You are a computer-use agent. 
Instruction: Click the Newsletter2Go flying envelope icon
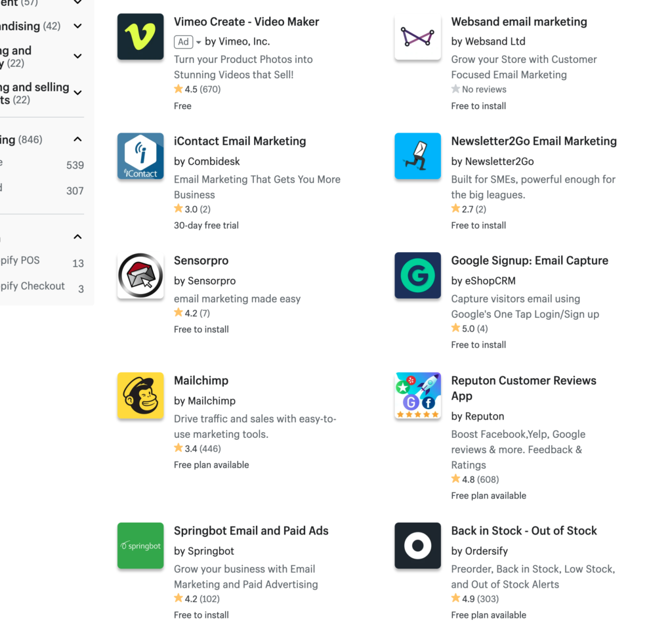417,156
